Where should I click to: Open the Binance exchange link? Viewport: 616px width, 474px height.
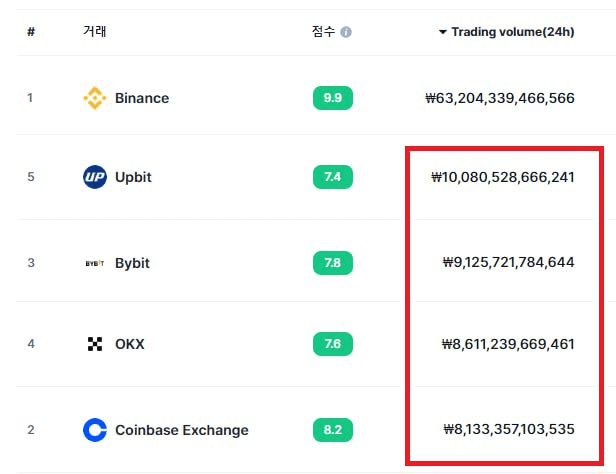(142, 98)
